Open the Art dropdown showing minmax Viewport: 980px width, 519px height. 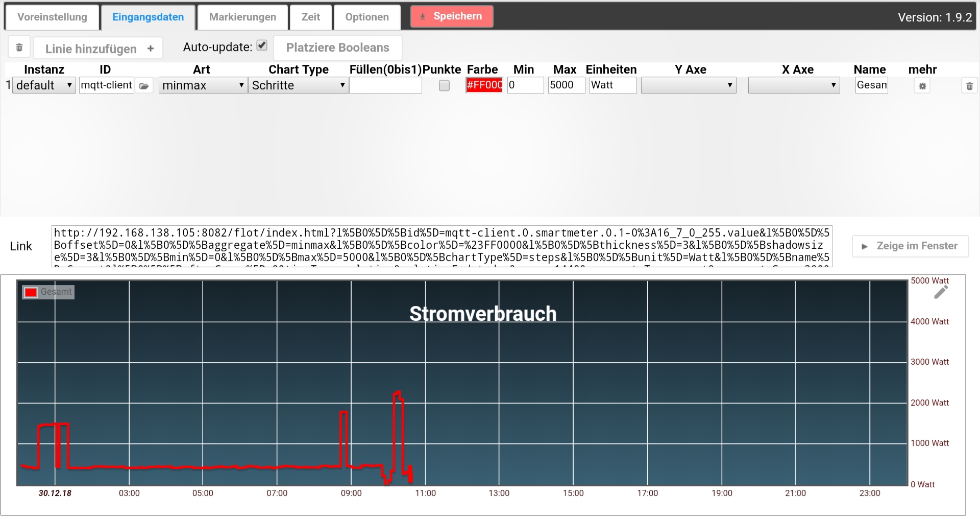[203, 85]
